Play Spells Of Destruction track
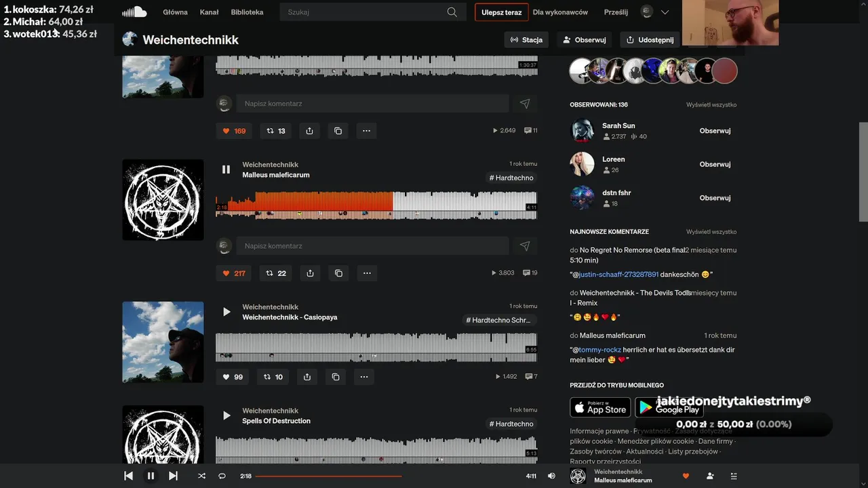This screenshot has height=488, width=868. pyautogui.click(x=226, y=415)
